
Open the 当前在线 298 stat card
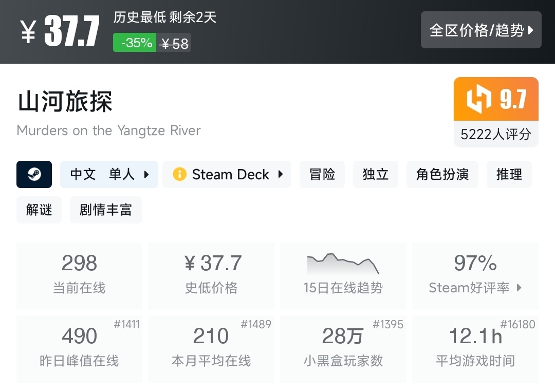point(79,275)
